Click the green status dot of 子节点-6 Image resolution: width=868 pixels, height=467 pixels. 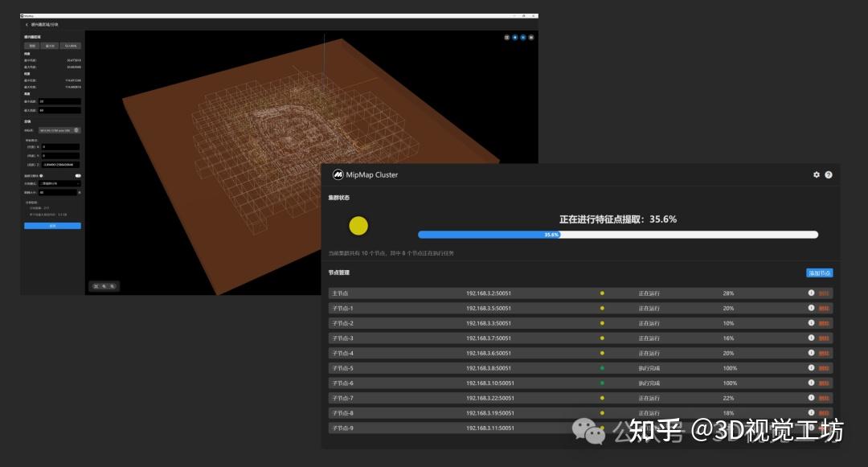(x=602, y=383)
